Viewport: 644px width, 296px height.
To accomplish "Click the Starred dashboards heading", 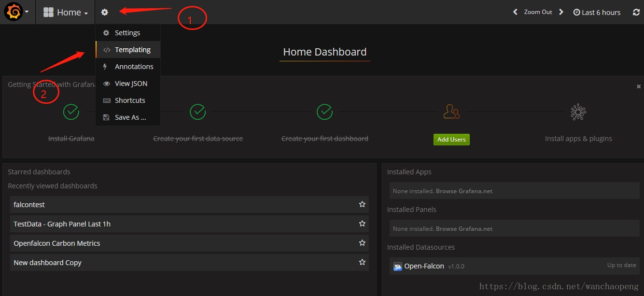I will 39,172.
